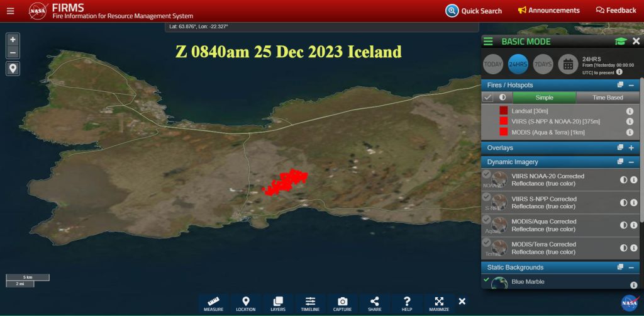Open the Help tool
The width and height of the screenshot is (644, 316).
(407, 303)
